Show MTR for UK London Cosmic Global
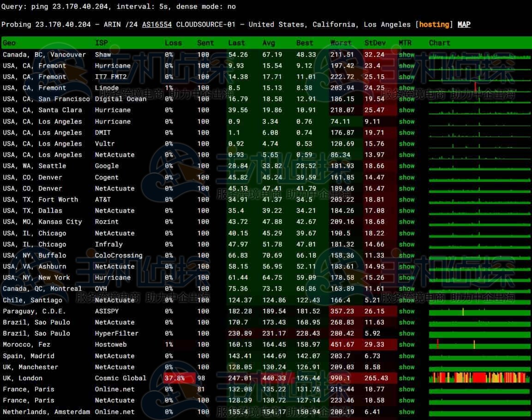 406,378
